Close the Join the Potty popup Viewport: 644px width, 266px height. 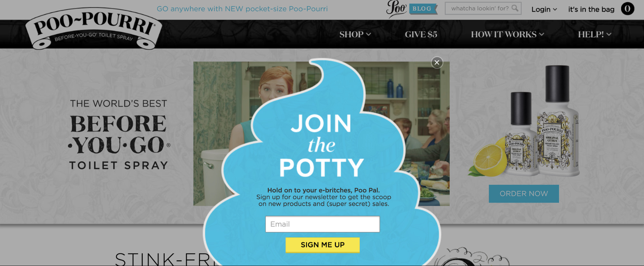pyautogui.click(x=437, y=62)
